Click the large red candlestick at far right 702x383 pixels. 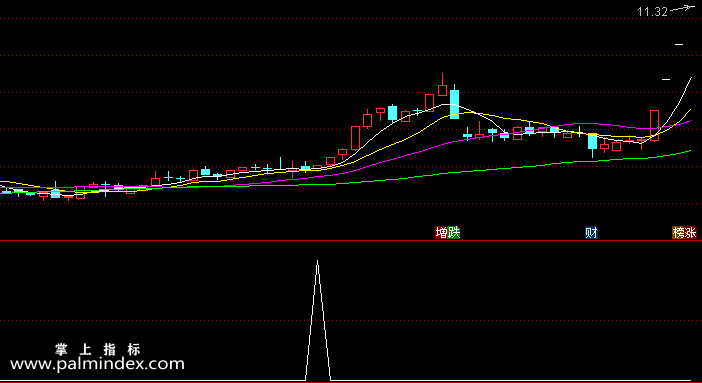click(x=655, y=125)
